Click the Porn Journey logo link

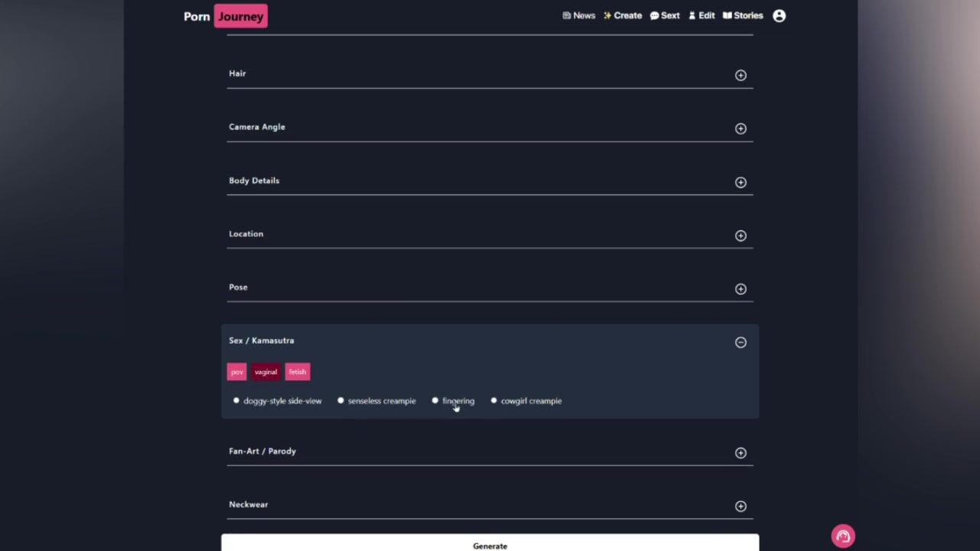225,17
